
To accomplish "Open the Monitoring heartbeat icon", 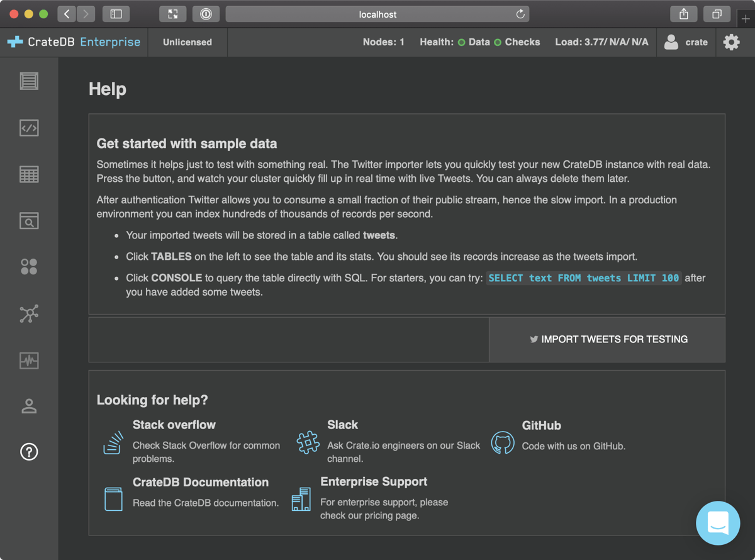I will click(28, 360).
